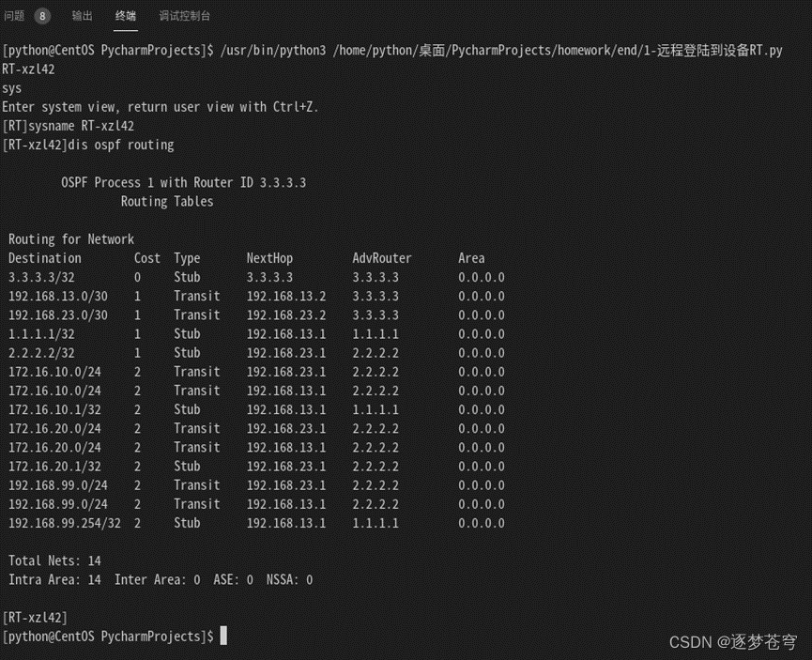The height and width of the screenshot is (660, 812).
Task: Click destination 1.1.1.1/32
Action: 41,334
